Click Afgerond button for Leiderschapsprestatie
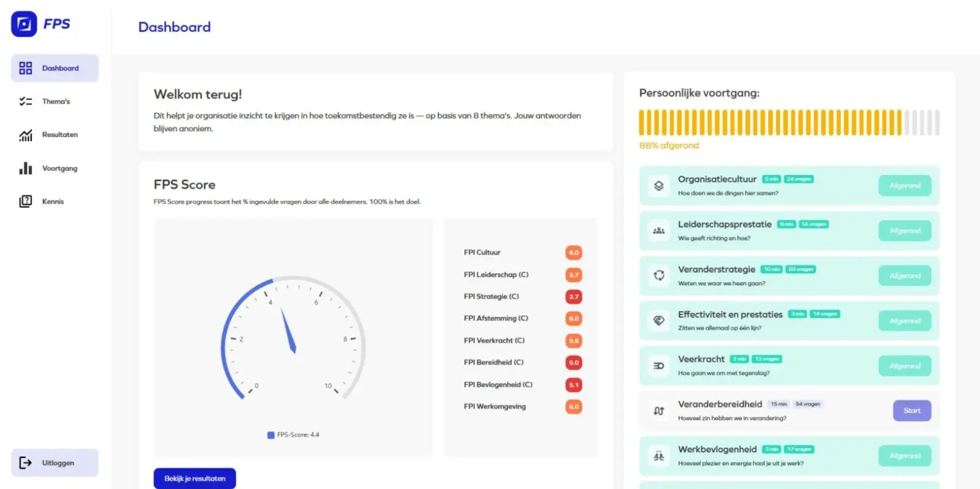The height and width of the screenshot is (489, 980). [905, 231]
